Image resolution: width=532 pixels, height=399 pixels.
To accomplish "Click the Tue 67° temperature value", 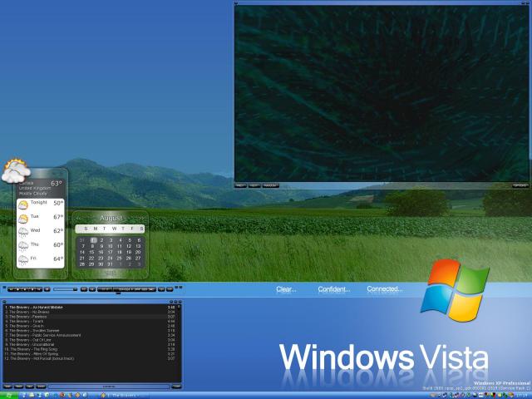I will (x=58, y=217).
